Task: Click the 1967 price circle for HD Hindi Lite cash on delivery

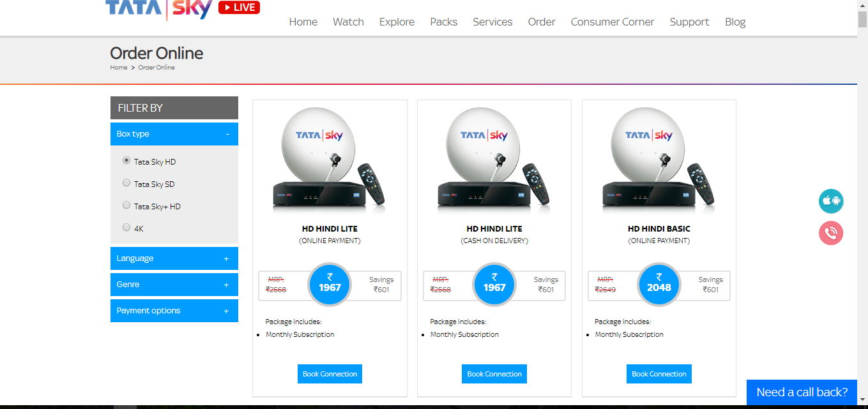Action: pyautogui.click(x=494, y=284)
